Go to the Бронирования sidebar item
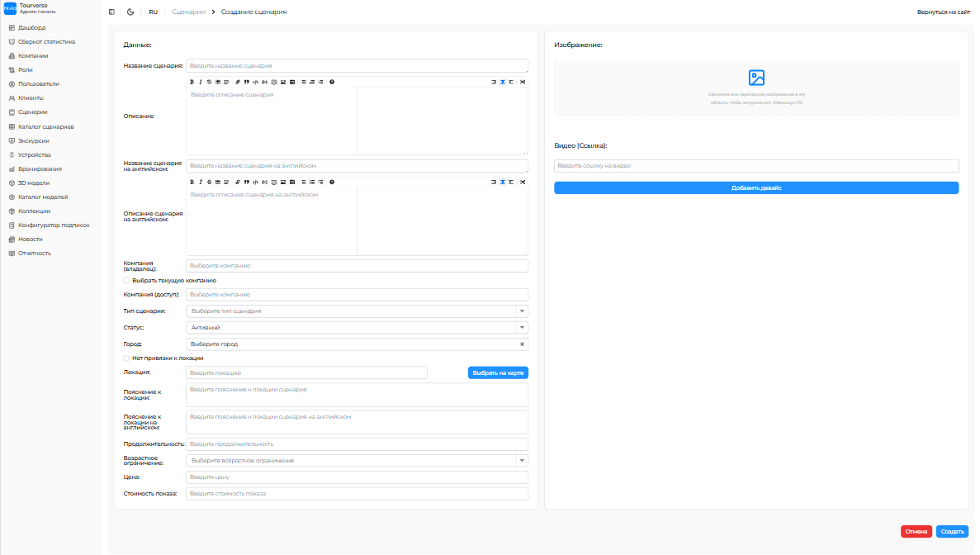The image size is (980, 555). pos(40,168)
